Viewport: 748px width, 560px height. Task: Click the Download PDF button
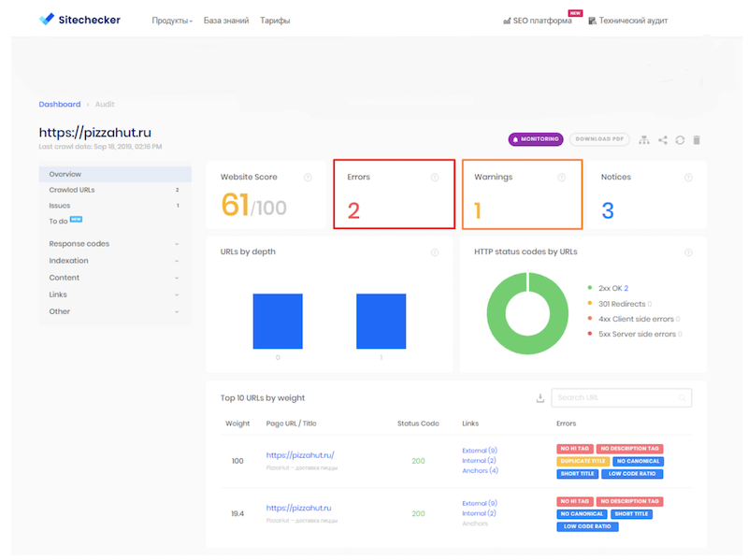pyautogui.click(x=599, y=139)
